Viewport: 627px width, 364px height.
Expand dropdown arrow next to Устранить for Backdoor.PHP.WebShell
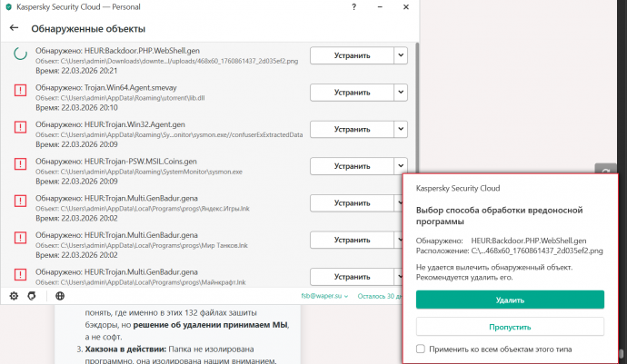pyautogui.click(x=401, y=55)
